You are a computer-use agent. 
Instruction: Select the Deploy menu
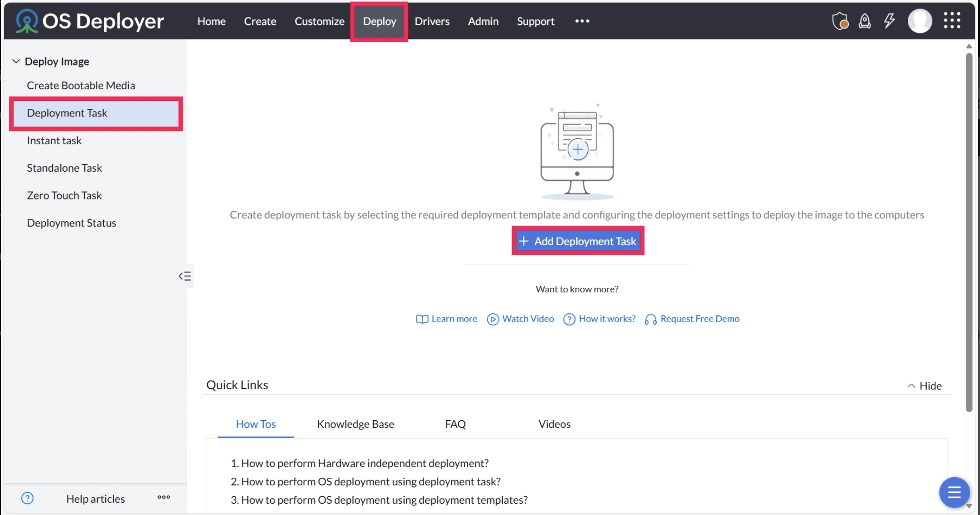379,21
